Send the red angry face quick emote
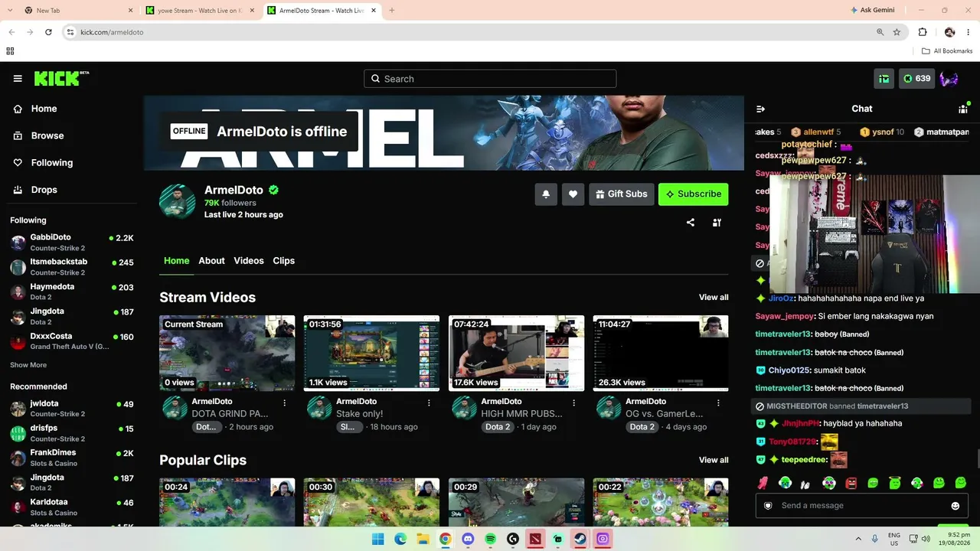Viewport: 980px width, 551px height. 851,483
